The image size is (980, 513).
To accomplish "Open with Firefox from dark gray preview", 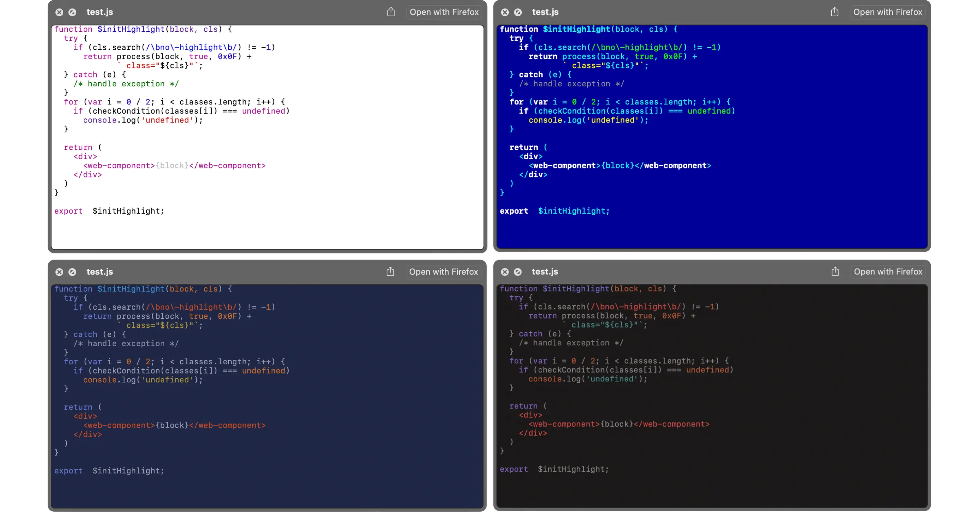I will 888,271.
